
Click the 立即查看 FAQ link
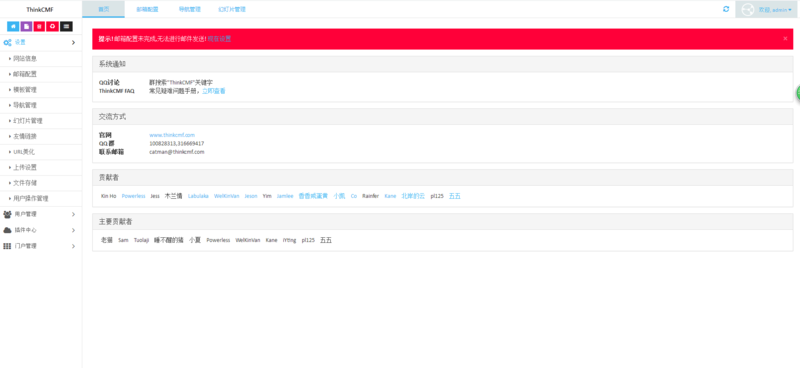tap(214, 91)
